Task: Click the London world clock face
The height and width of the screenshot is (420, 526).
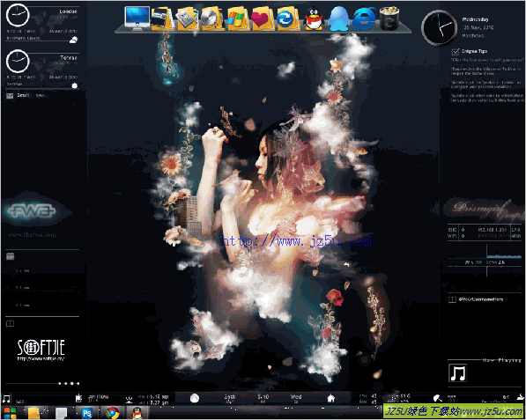Action: point(18,15)
